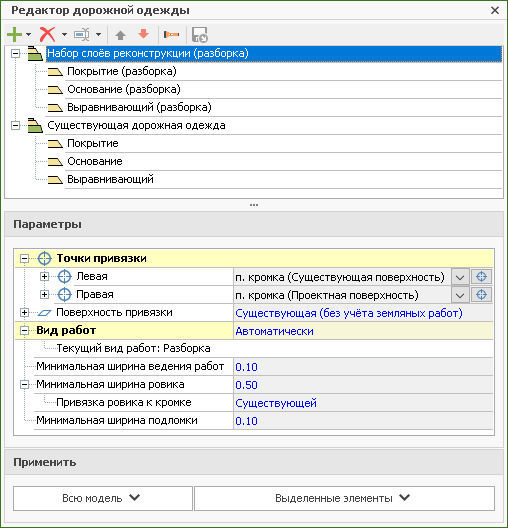This screenshot has height=528, width=508.
Task: Move layer up with the grey arrow
Action: click(x=121, y=35)
